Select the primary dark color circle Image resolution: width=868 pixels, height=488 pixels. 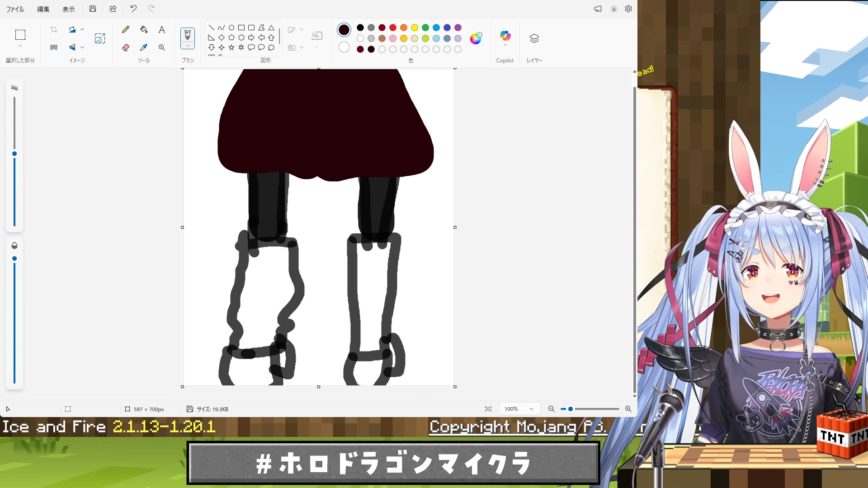tap(344, 30)
